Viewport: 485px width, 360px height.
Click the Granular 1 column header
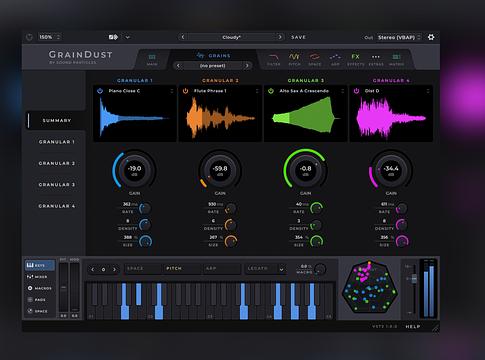[135, 80]
